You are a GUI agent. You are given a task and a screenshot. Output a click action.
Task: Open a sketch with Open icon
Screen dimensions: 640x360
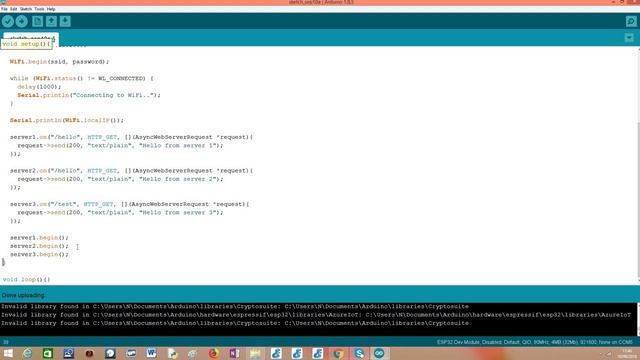point(51,21)
